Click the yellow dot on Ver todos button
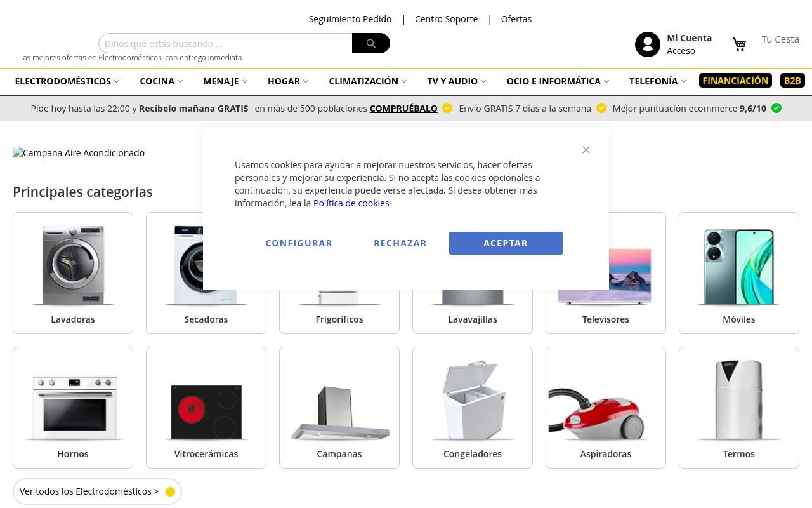Viewport: 812px width, 508px height. [170, 491]
